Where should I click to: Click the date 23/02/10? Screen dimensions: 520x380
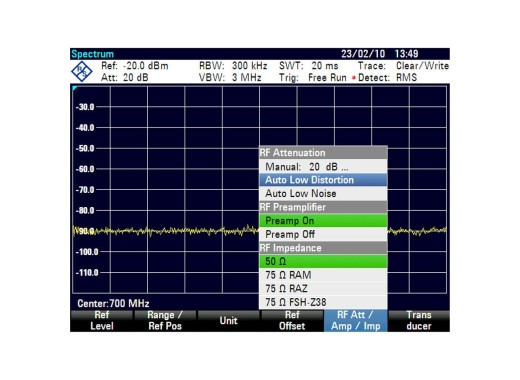pos(363,54)
